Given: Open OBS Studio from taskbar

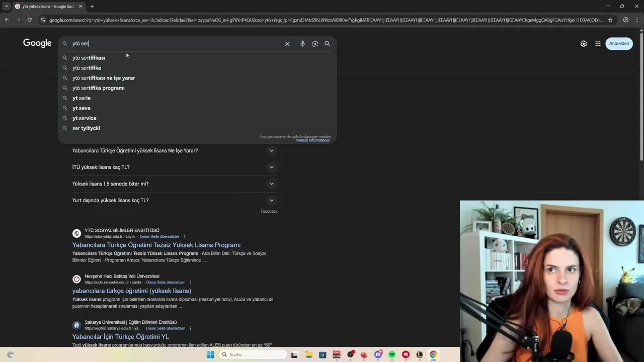Looking at the screenshot, I should click(350, 354).
